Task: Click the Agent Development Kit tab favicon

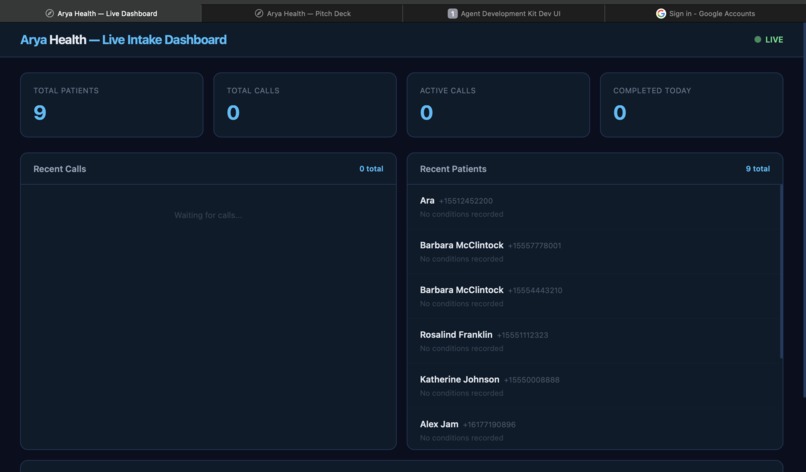Action: click(x=452, y=13)
